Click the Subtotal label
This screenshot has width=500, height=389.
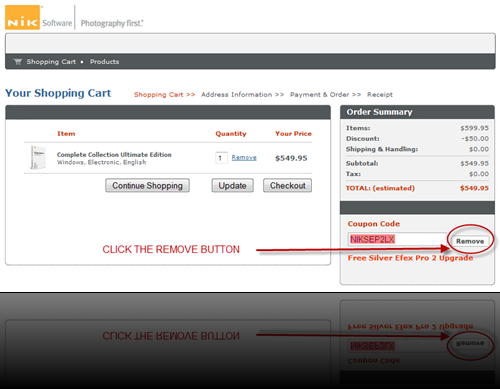point(362,163)
